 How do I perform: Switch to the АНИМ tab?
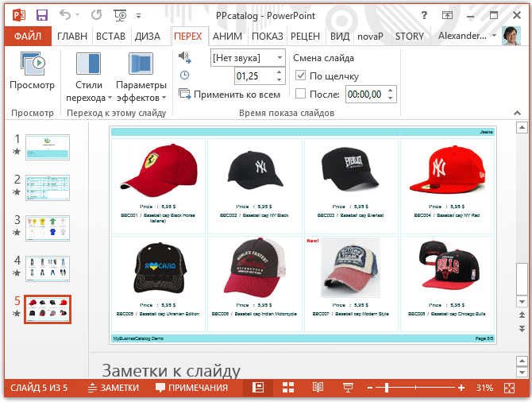pos(227,36)
